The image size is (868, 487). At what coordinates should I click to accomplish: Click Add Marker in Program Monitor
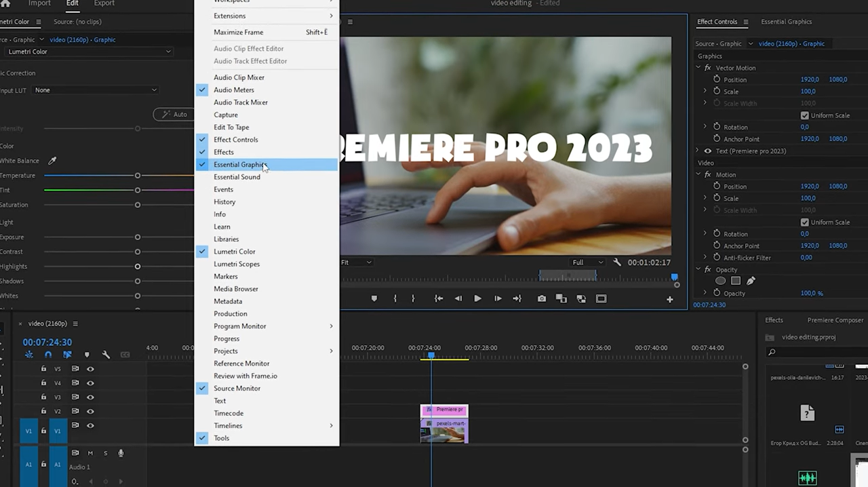click(374, 298)
